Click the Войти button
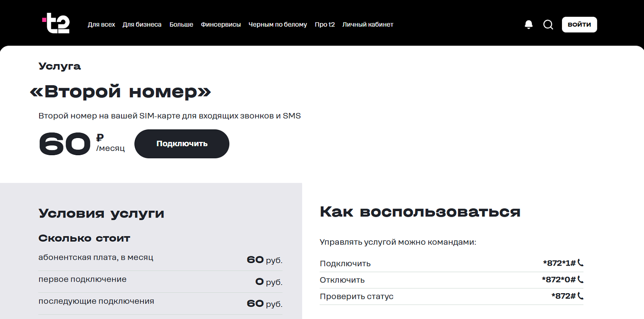 [579, 25]
